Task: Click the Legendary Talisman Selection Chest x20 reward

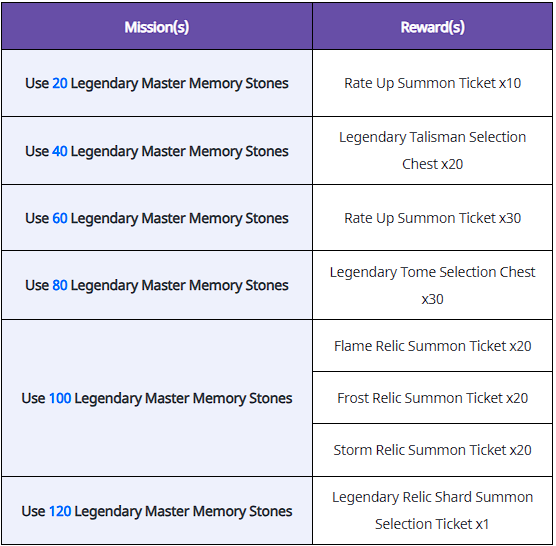Action: pyautogui.click(x=432, y=151)
